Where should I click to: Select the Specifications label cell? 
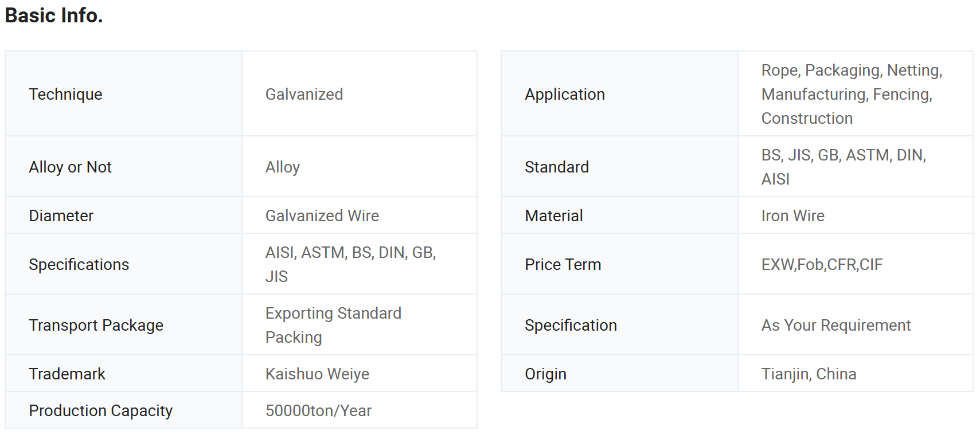(x=124, y=264)
